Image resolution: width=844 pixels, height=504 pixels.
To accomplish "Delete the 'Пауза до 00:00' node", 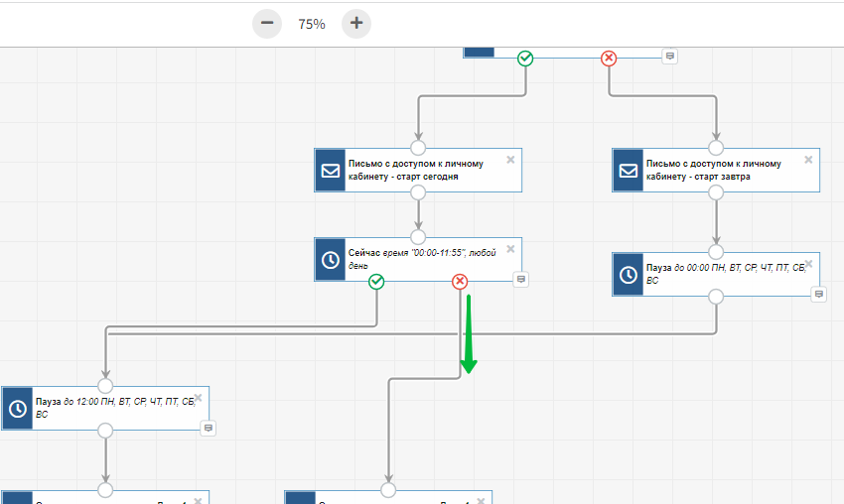I will [808, 263].
